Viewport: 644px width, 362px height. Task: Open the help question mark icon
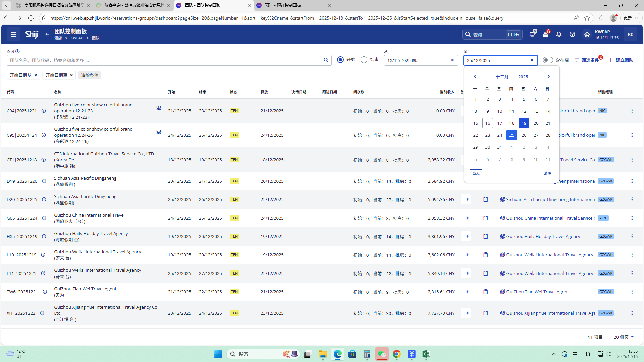tap(572, 34)
